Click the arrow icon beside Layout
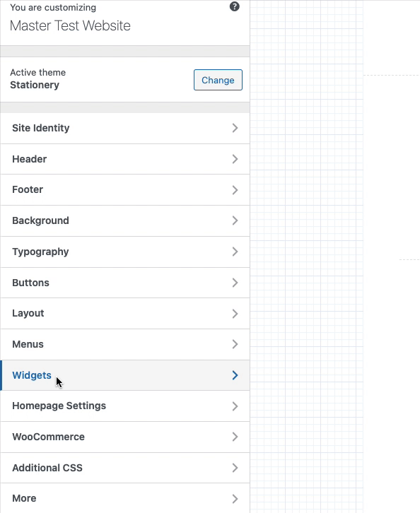The image size is (420, 513). click(235, 314)
